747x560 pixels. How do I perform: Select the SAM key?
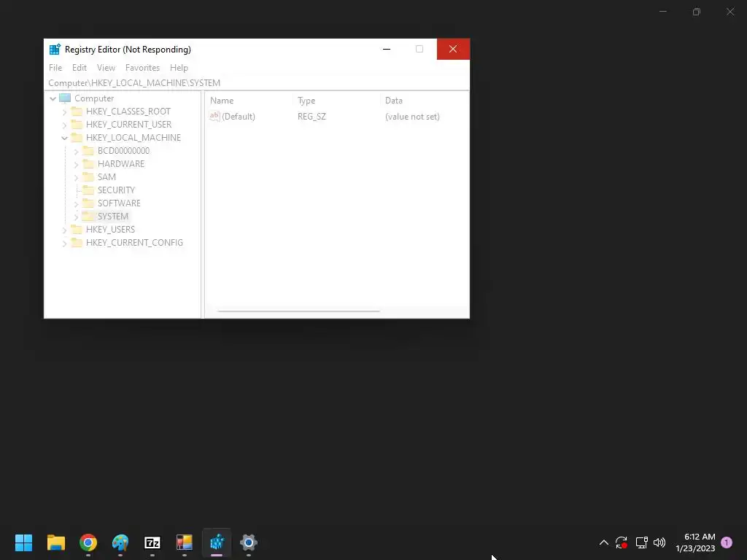pos(107,176)
